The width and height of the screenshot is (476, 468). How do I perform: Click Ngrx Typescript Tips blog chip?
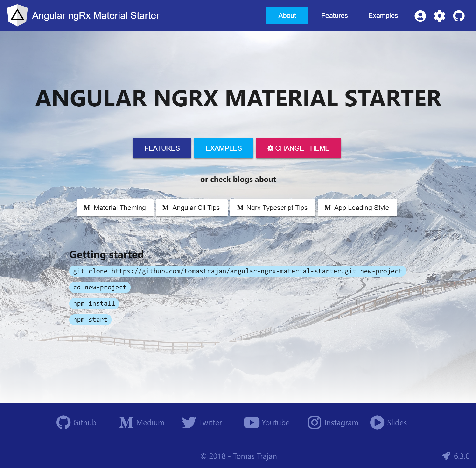point(272,208)
